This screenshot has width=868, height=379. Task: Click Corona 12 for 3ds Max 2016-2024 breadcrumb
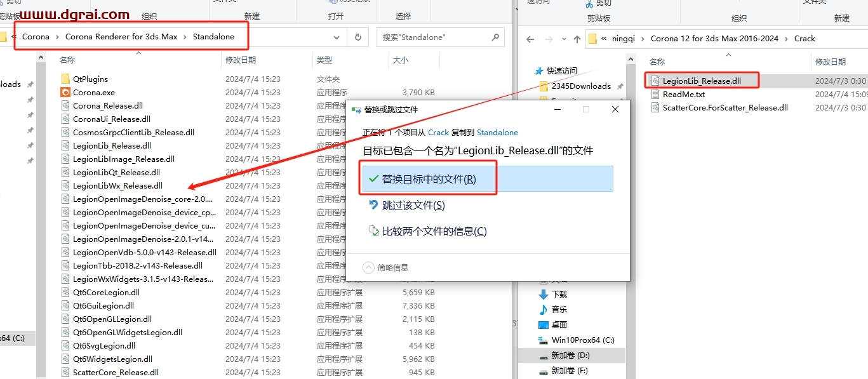coord(714,39)
